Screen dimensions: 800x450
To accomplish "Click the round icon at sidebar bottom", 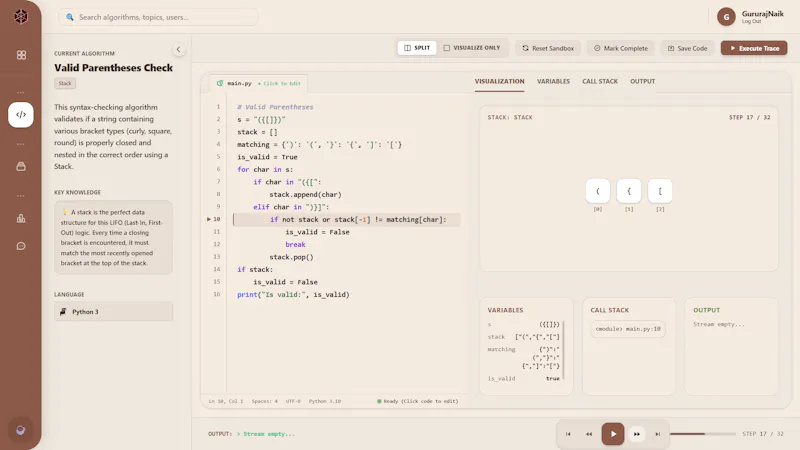I will pos(21,430).
